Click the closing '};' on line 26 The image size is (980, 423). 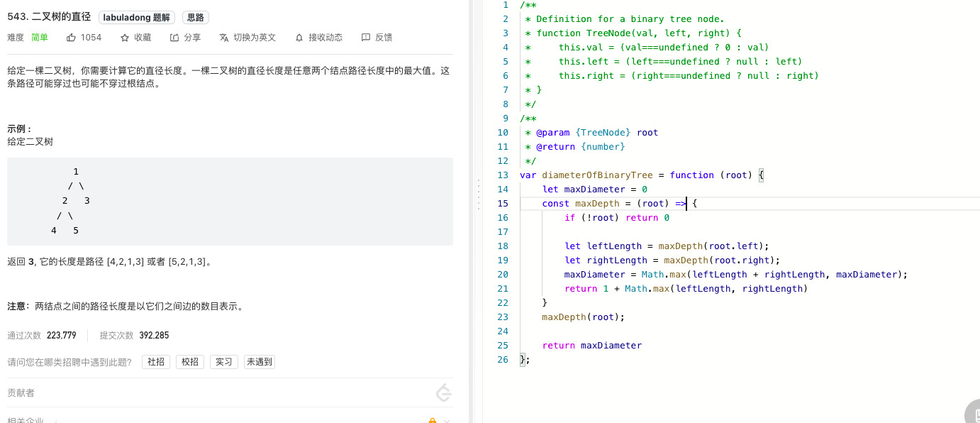coord(525,360)
